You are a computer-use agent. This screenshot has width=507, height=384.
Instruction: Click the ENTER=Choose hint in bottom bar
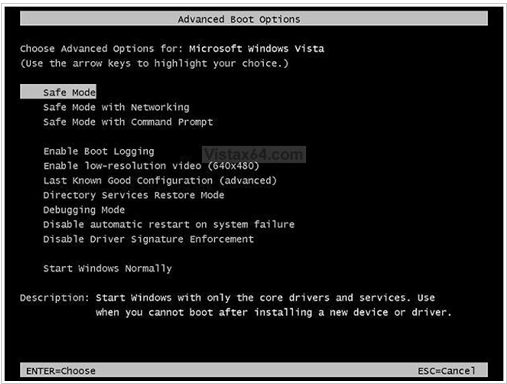tap(61, 371)
